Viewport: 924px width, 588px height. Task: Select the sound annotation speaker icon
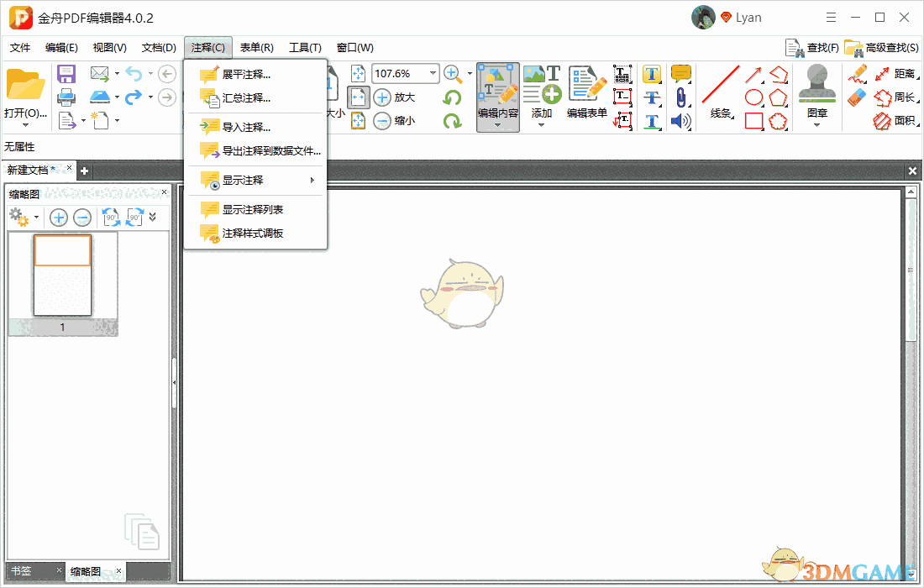click(x=680, y=121)
